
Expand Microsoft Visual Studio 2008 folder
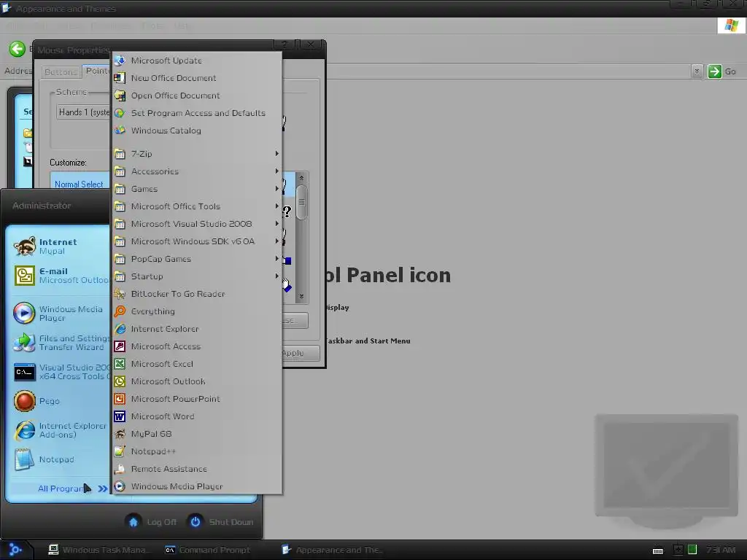(197, 224)
